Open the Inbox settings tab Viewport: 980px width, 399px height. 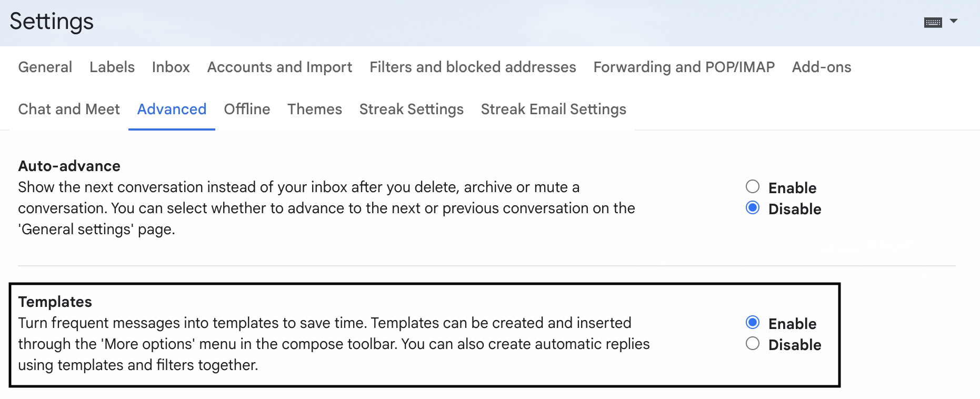[171, 67]
